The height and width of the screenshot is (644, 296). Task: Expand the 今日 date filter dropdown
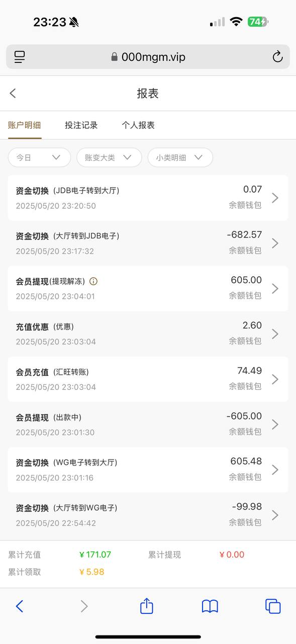pos(39,157)
